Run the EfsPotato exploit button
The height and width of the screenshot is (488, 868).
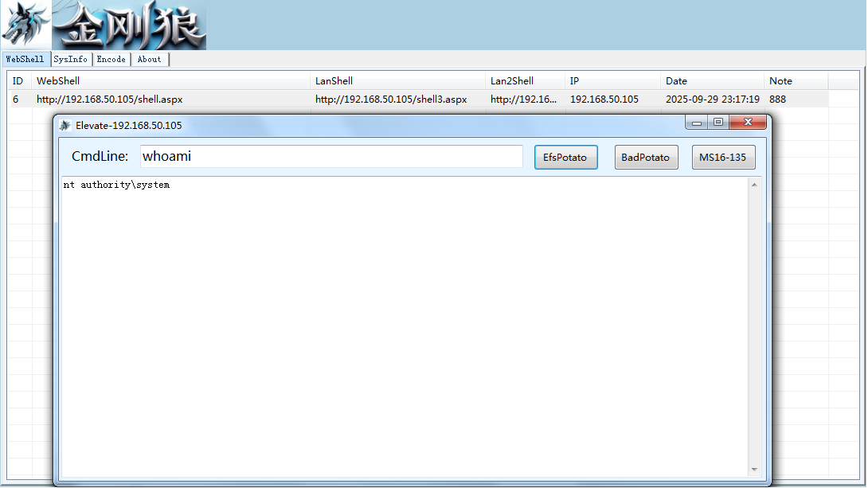[565, 157]
